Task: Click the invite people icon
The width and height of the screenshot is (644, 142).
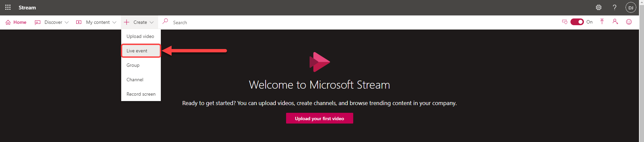Action: pos(615,22)
